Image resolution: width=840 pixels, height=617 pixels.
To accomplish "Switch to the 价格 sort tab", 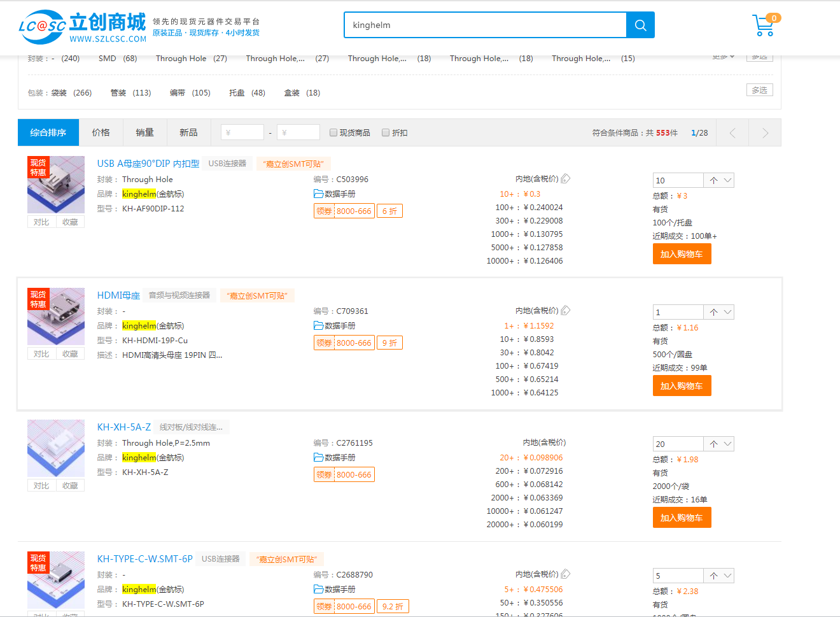I will [101, 132].
